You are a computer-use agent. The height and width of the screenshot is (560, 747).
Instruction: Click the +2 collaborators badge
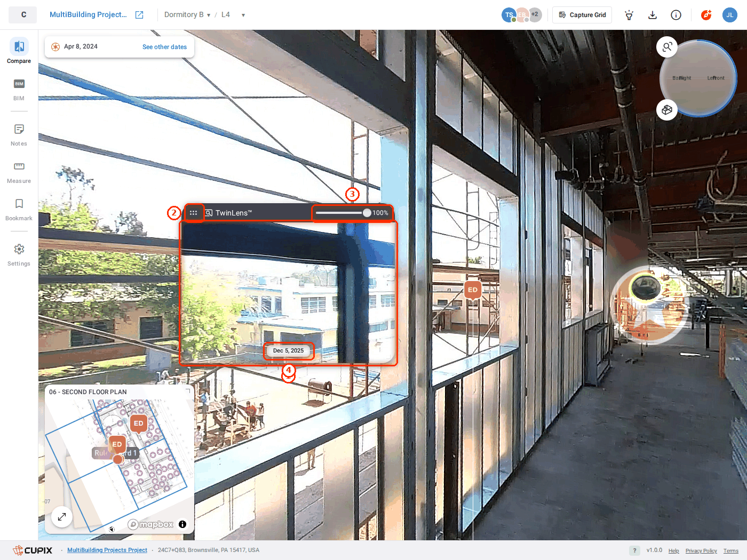tap(535, 15)
